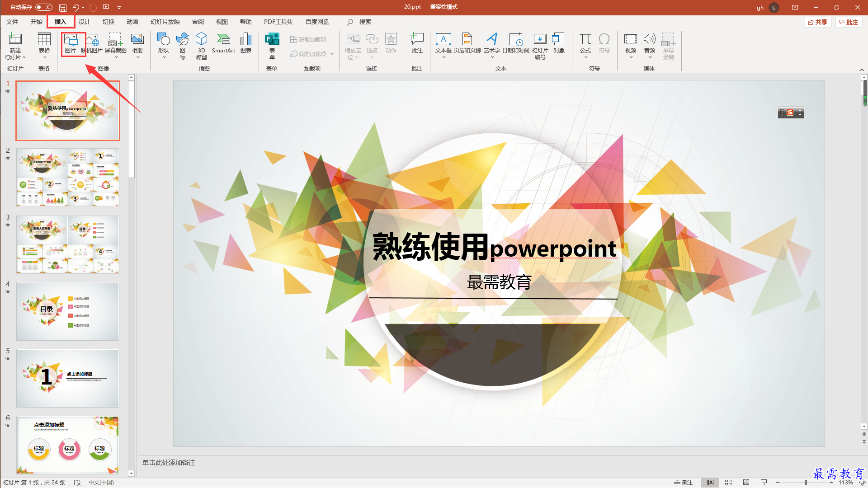Click the Save icon in title bar
868x488 pixels.
pos(63,8)
